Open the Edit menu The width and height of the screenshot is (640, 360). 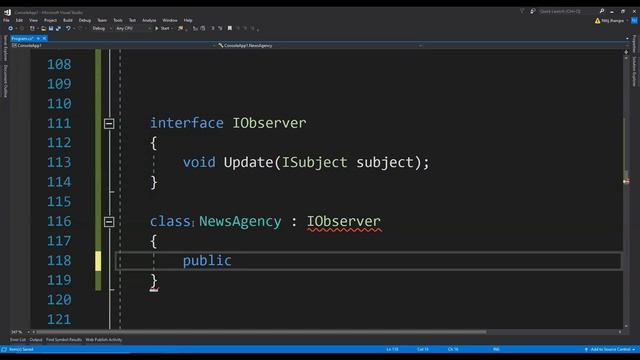[x=19, y=20]
